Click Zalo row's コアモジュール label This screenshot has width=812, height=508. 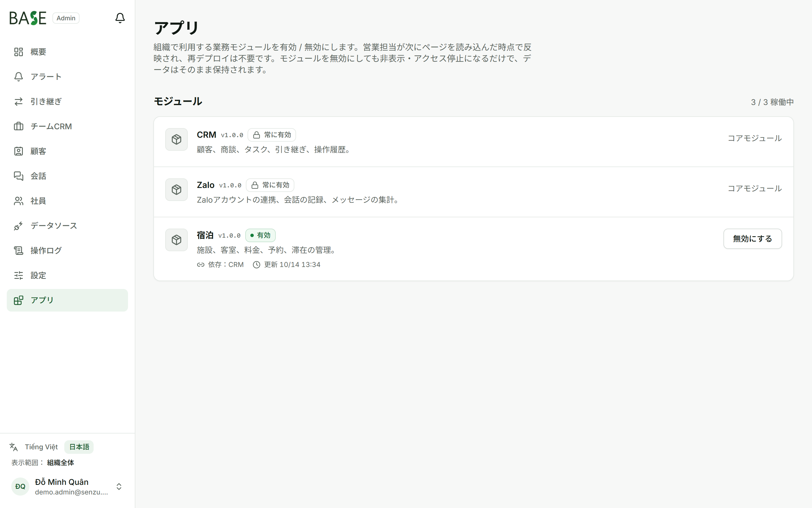pyautogui.click(x=754, y=189)
